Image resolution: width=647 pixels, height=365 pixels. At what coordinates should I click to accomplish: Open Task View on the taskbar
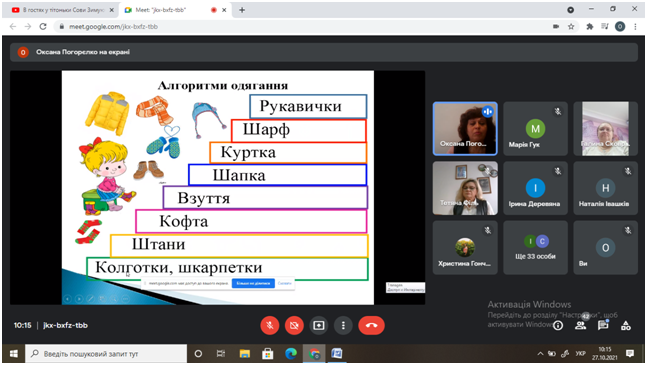coord(221,354)
